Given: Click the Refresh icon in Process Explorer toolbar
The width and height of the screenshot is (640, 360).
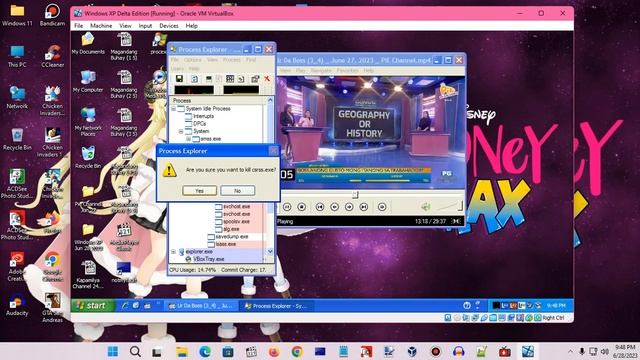Looking at the screenshot, I should pyautogui.click(x=195, y=79).
